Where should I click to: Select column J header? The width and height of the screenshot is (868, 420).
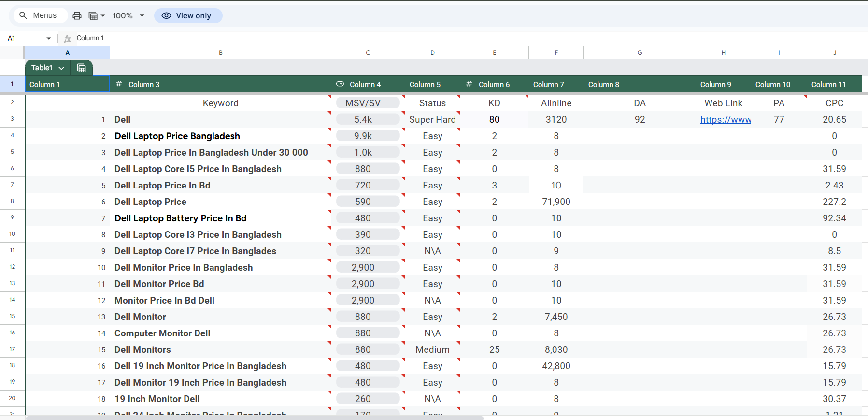835,53
